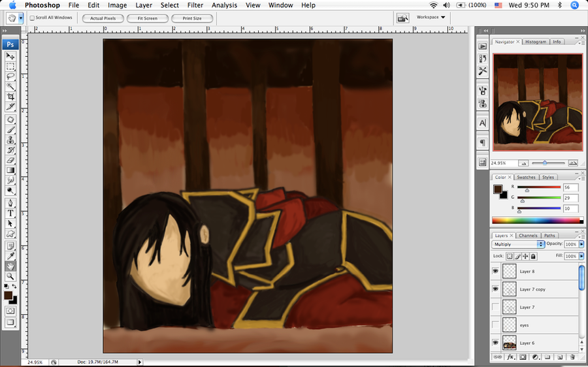Select the Gradient tool
588x367 pixels.
(10, 170)
